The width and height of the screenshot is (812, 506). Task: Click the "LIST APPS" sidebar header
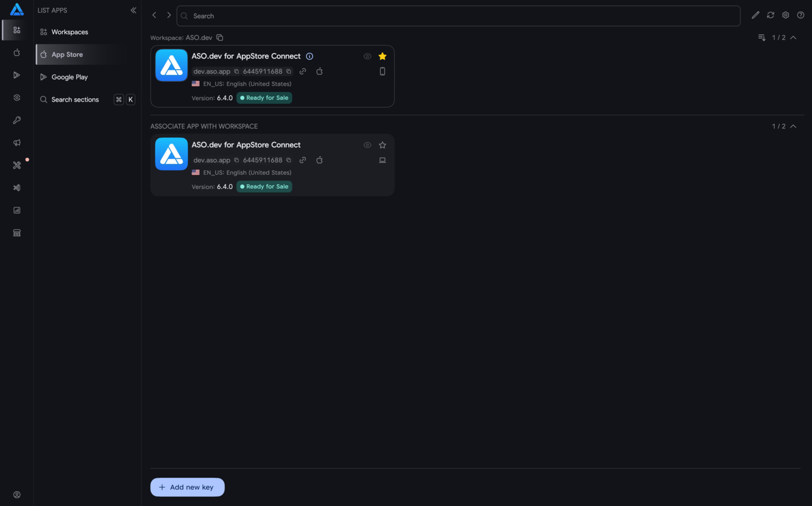[x=52, y=10]
